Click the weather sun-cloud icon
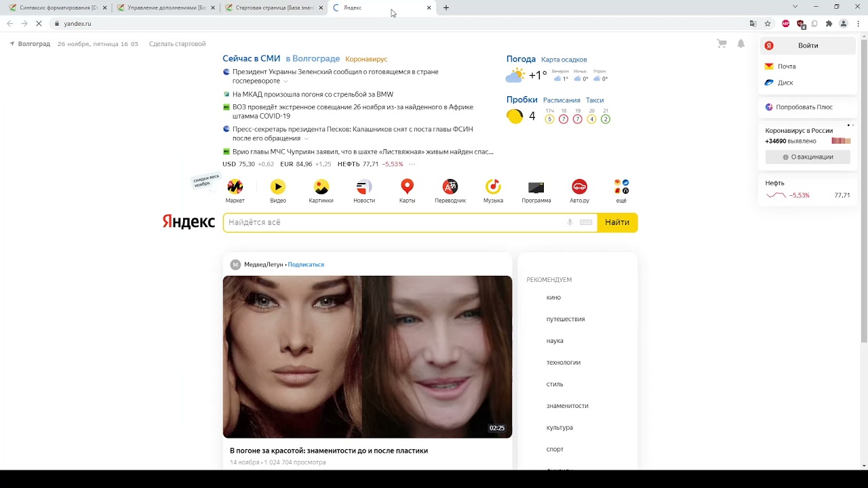Viewport: 868px width, 488px height. pyautogui.click(x=515, y=75)
